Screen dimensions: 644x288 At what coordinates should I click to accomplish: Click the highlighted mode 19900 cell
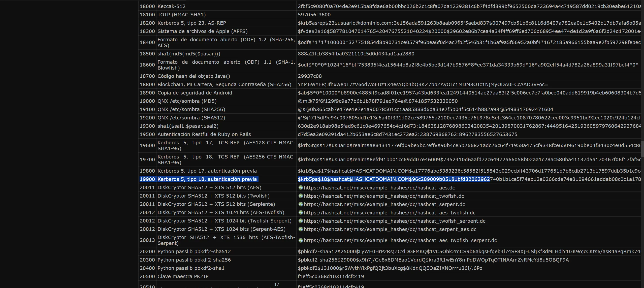(x=147, y=179)
